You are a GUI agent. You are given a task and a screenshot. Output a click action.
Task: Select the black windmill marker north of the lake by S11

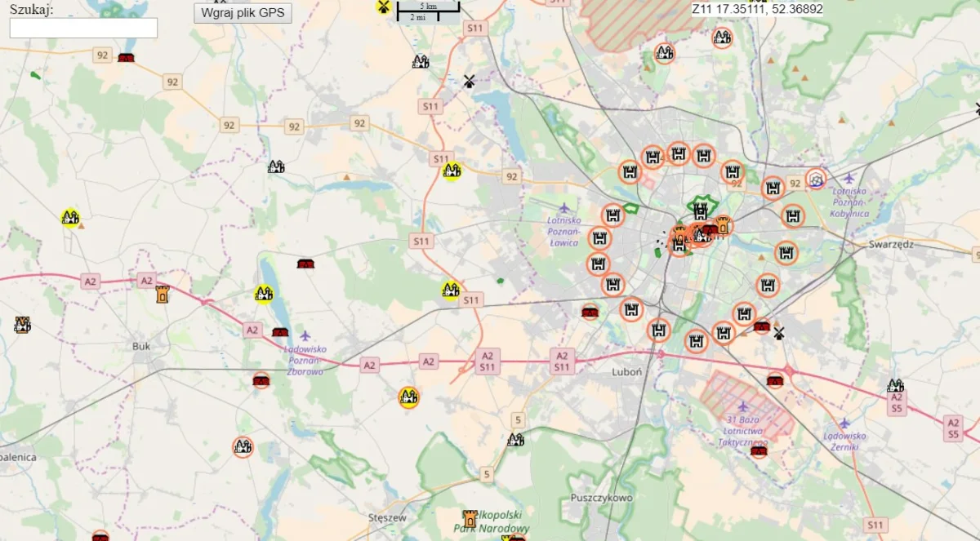pyautogui.click(x=469, y=81)
